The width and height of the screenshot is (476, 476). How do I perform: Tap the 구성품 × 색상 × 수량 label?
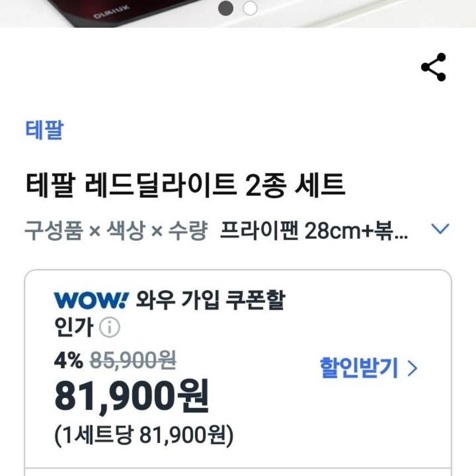[x=116, y=231]
